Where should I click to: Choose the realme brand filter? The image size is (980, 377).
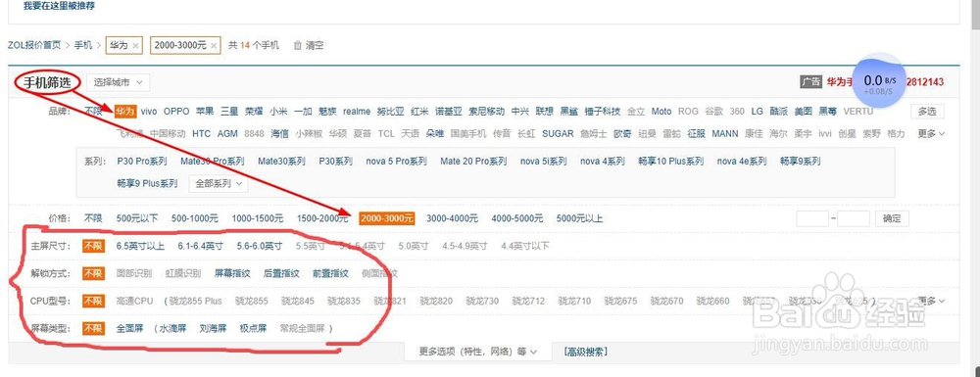click(x=357, y=112)
